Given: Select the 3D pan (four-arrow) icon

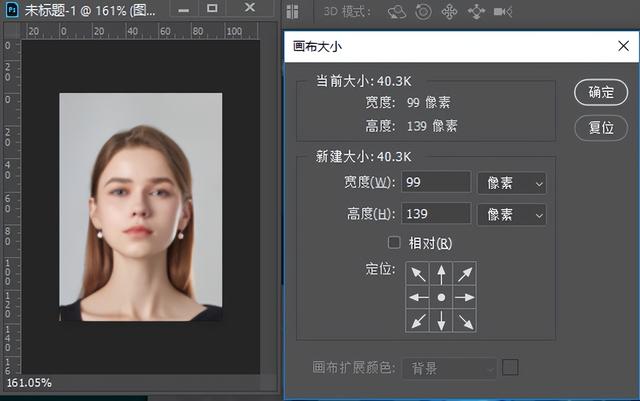Looking at the screenshot, I should (x=449, y=12).
